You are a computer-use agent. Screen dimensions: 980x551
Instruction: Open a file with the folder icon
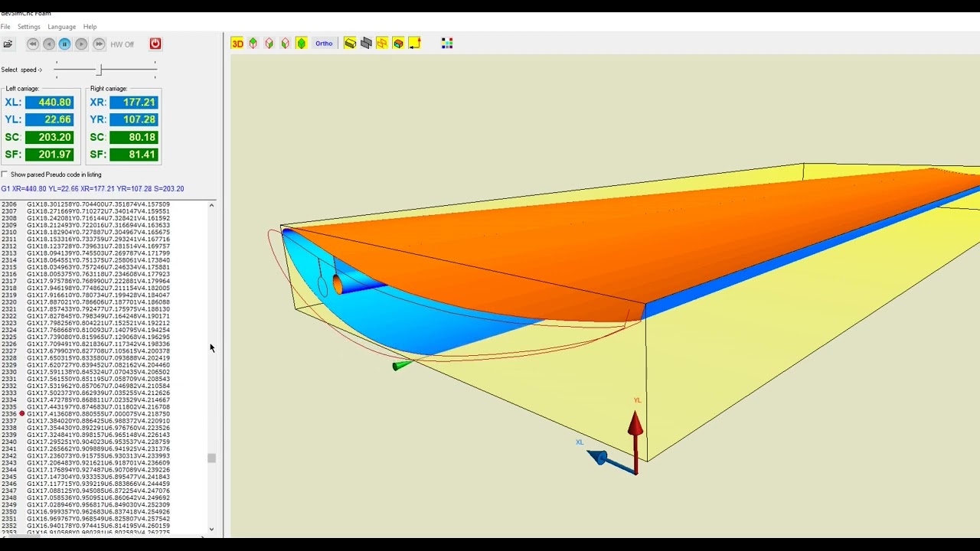pyautogui.click(x=8, y=44)
